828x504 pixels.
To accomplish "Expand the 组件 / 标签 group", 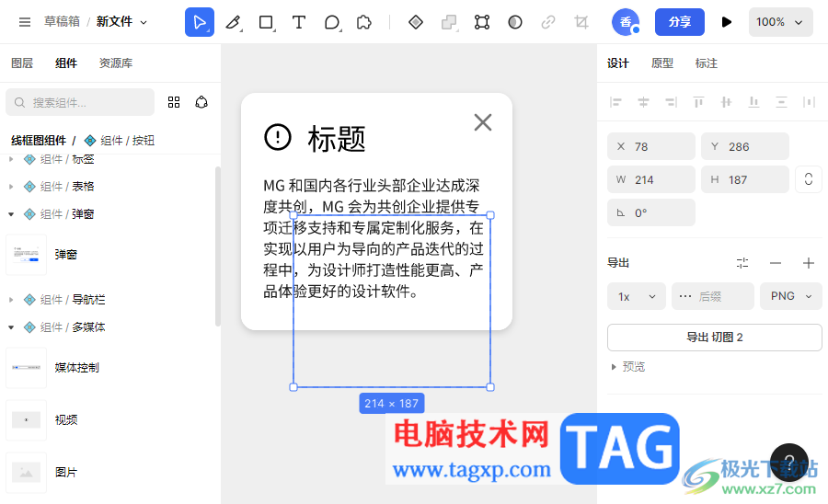I will pyautogui.click(x=11, y=159).
